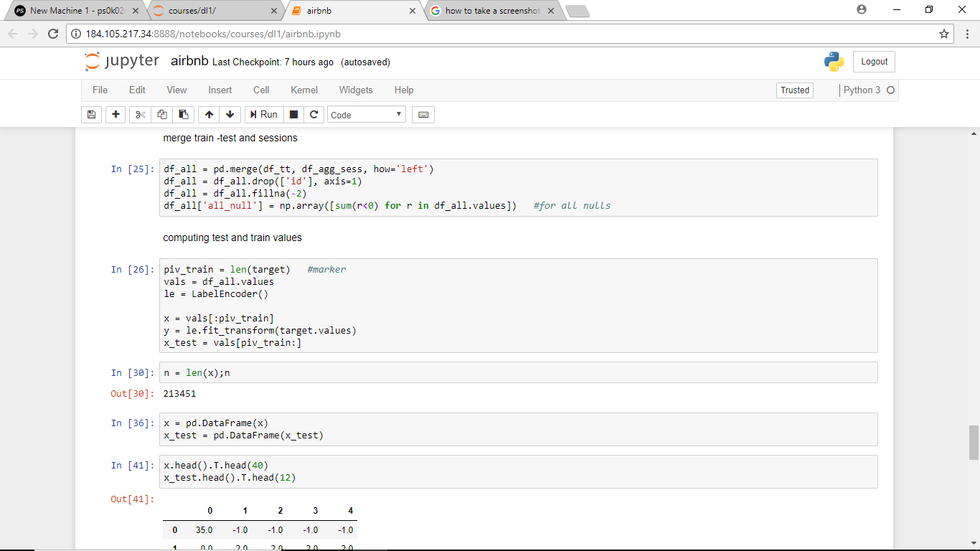Open the Kernel menu
980x551 pixels.
(304, 90)
